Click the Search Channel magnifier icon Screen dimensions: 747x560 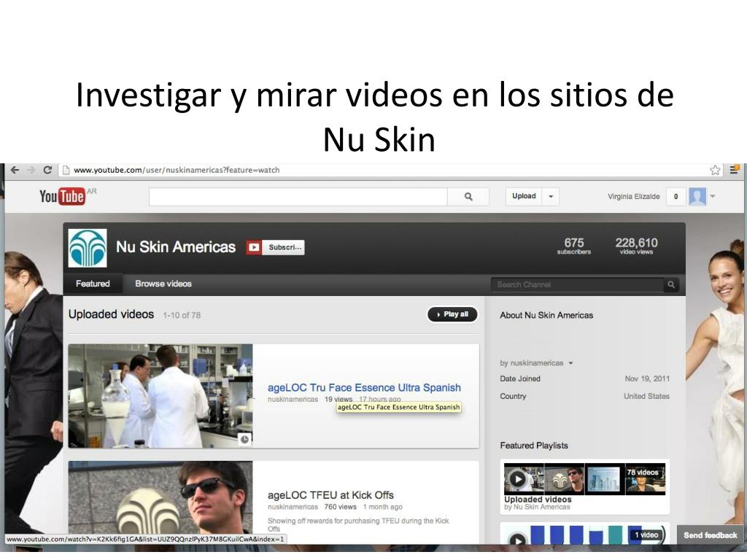tap(671, 285)
